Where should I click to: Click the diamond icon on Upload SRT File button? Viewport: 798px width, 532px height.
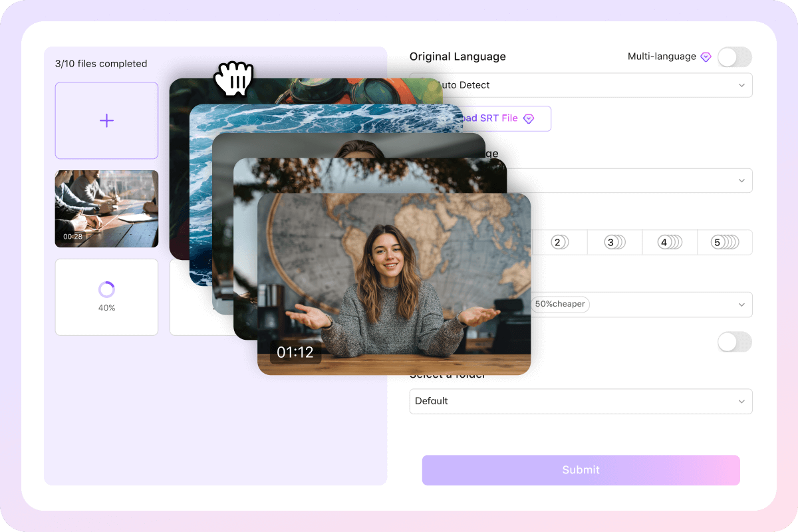[529, 118]
